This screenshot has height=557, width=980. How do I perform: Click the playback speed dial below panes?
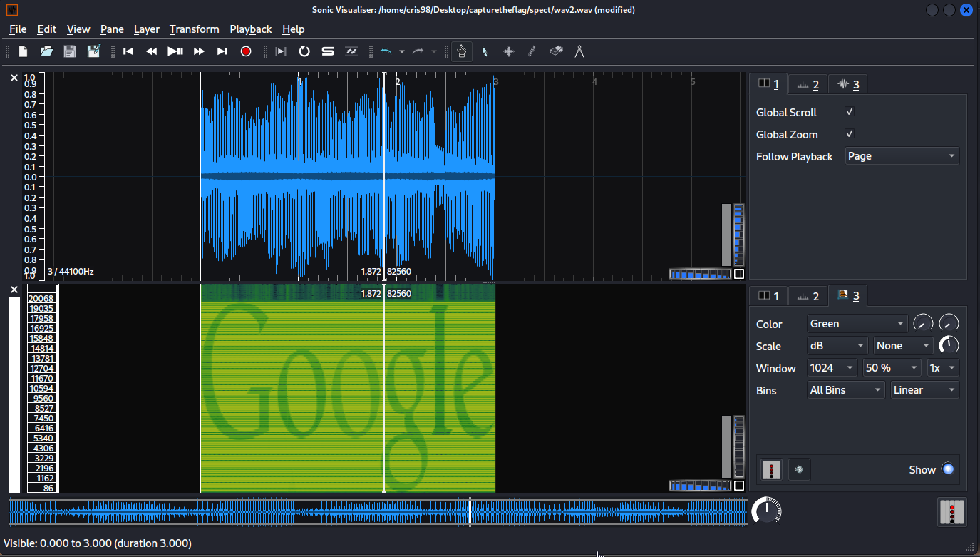[x=766, y=511]
